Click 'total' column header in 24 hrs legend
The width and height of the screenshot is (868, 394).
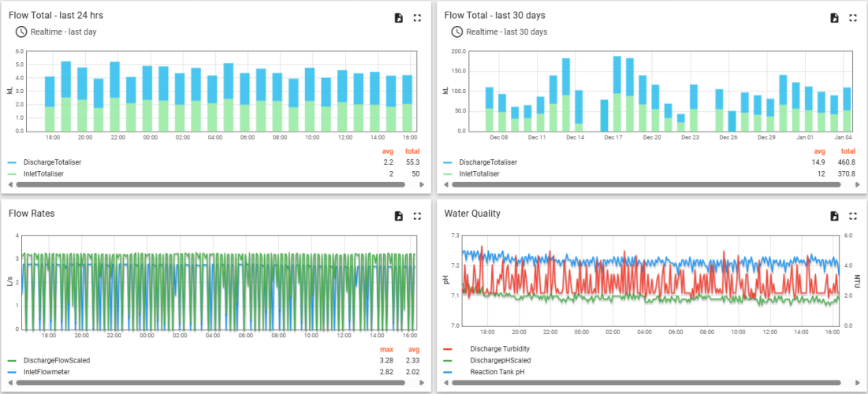pos(412,151)
